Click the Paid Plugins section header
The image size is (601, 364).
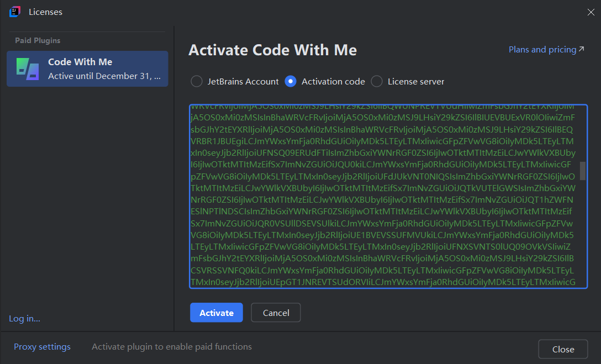(x=38, y=40)
